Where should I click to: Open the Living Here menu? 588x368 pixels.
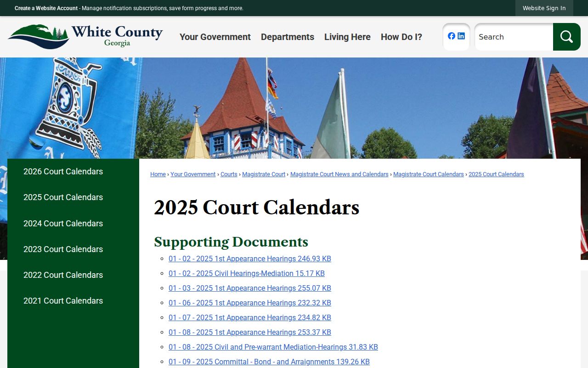pos(347,37)
